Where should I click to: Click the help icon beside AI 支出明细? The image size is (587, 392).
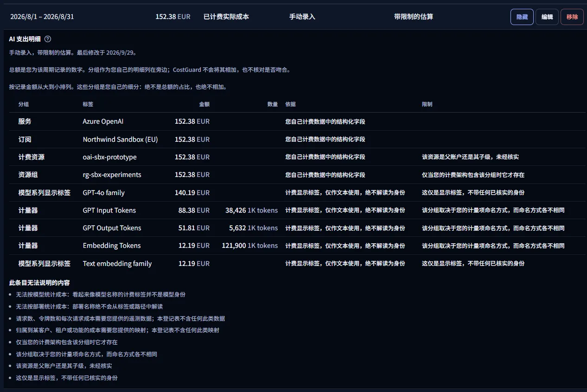(48, 39)
